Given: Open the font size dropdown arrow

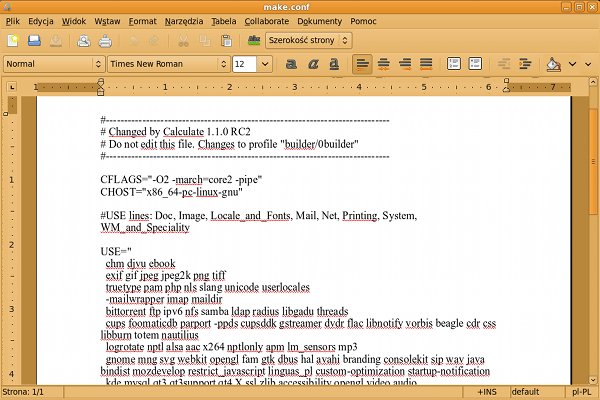Looking at the screenshot, I should click(x=265, y=64).
